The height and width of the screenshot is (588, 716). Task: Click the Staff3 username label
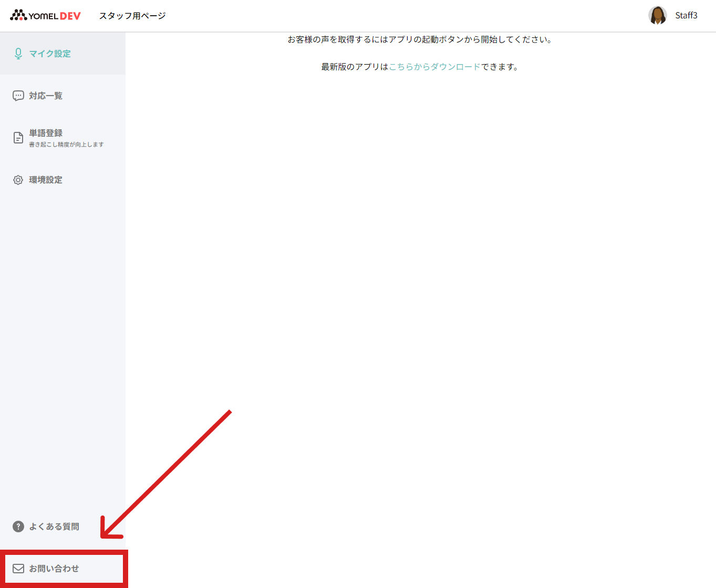pyautogui.click(x=686, y=15)
